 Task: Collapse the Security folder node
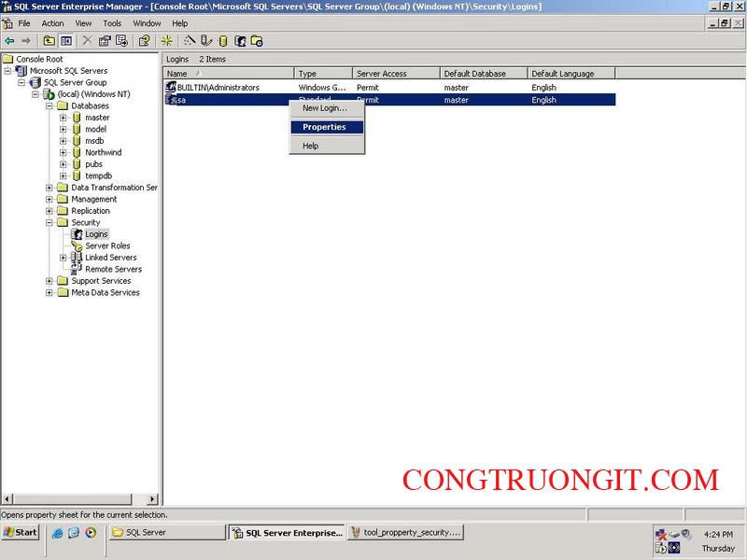[x=49, y=222]
